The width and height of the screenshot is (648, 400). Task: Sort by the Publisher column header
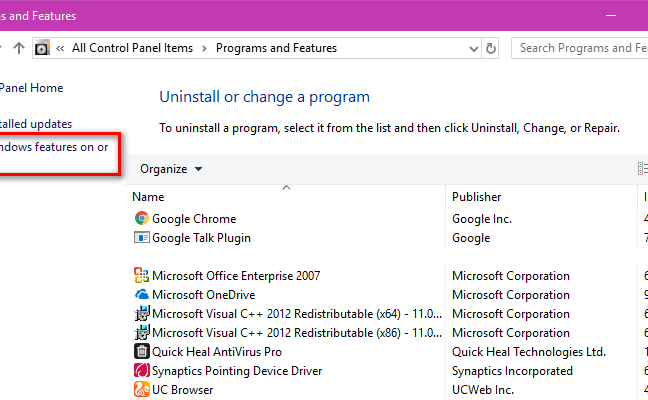[476, 197]
